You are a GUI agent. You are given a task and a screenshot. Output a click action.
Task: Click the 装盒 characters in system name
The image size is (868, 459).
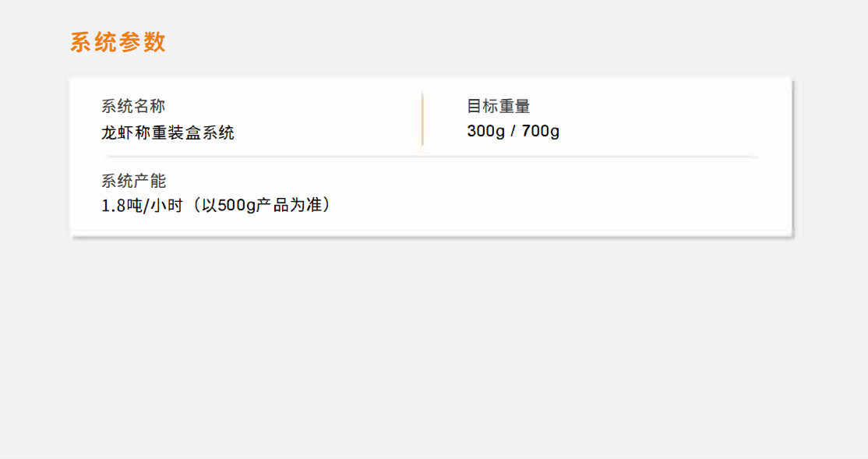[185, 132]
